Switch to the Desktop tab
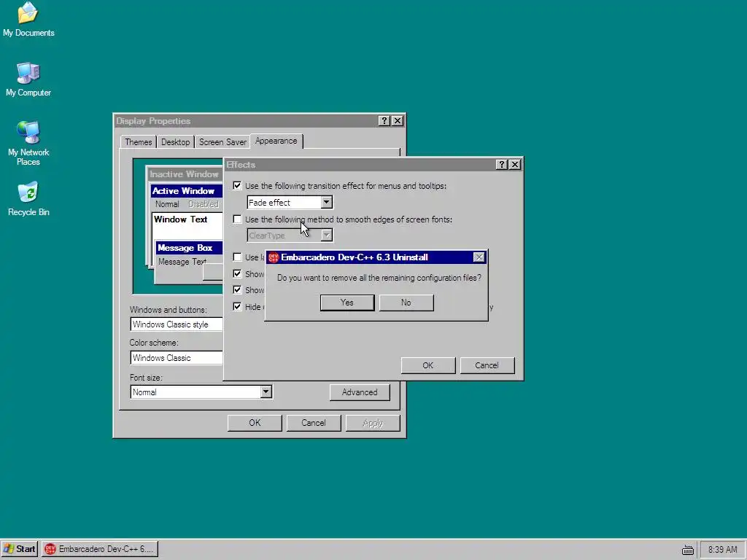The height and width of the screenshot is (560, 747). 175,142
